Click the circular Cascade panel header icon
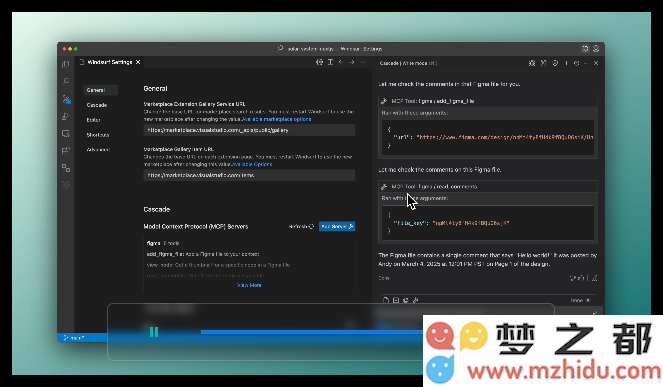The width and height of the screenshot is (663, 387). 555,63
